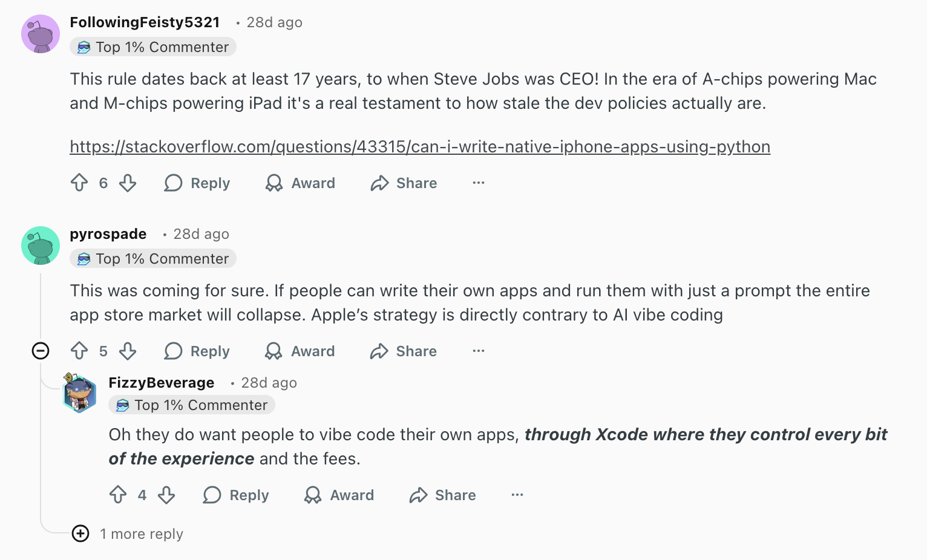Image resolution: width=927 pixels, height=560 pixels.
Task: Downvote FizzyBeverage's reply
Action: 166,495
